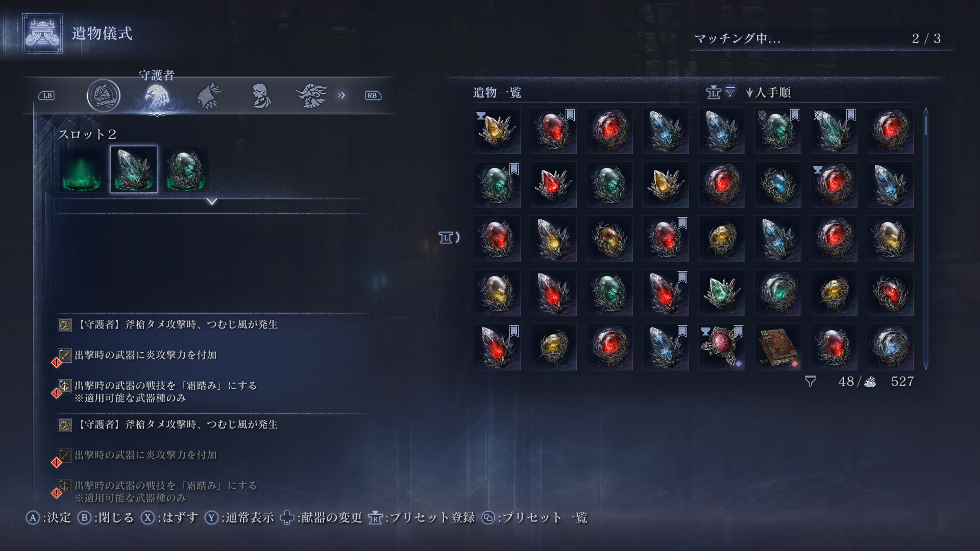Toggle the relic list filter funnel
The width and height of the screenshot is (980, 551).
coord(730,92)
